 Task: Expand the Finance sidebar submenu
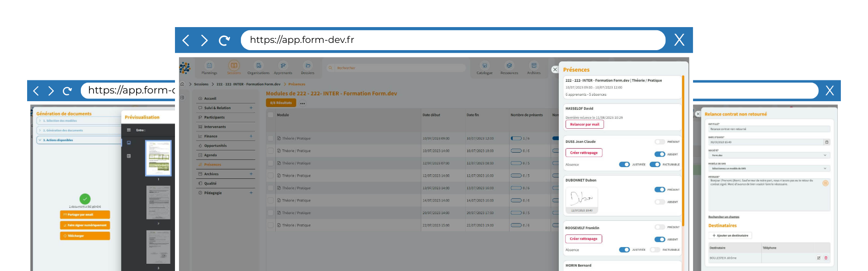pos(251,136)
